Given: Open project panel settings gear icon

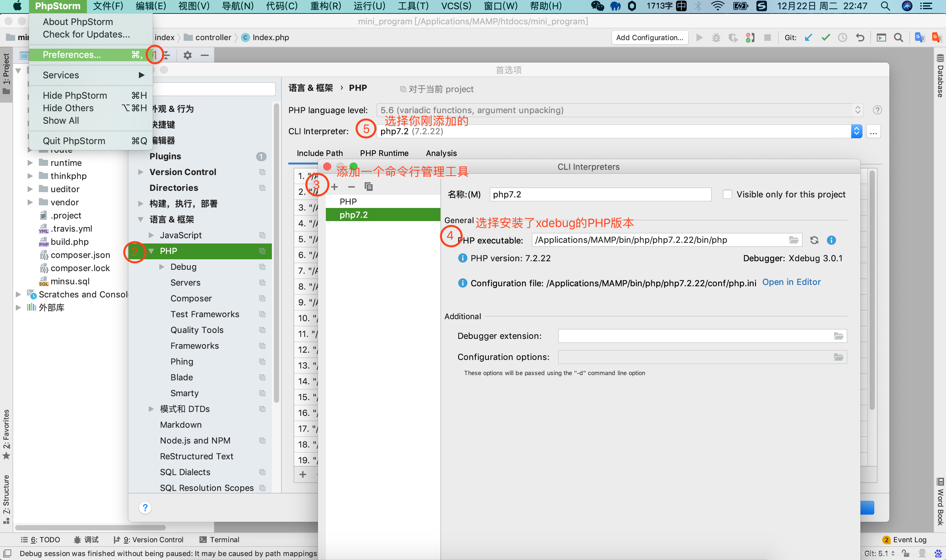Looking at the screenshot, I should (188, 55).
